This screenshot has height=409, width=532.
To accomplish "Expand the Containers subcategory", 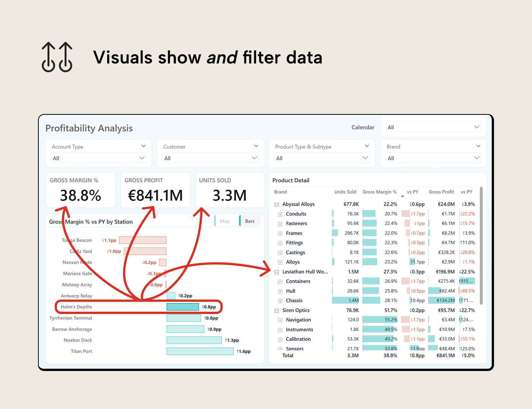I will tap(280, 281).
